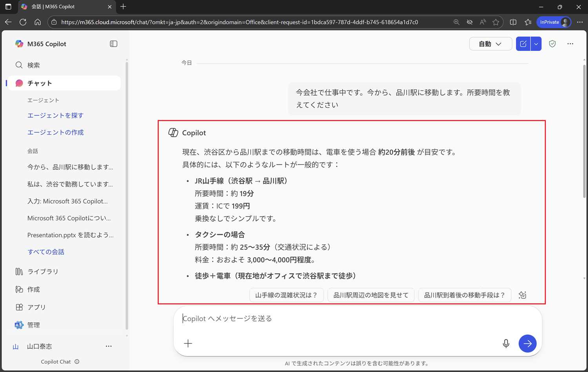Click the 山口泰志 account name
The height and width of the screenshot is (372, 588).
(x=39, y=346)
